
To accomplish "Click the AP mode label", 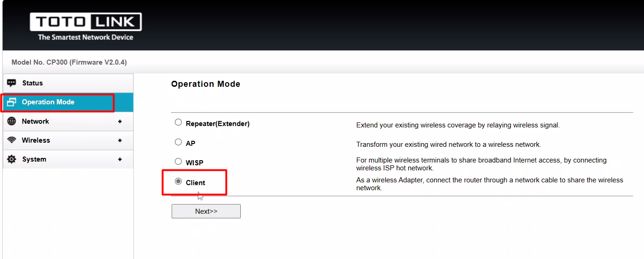I will 191,144.
